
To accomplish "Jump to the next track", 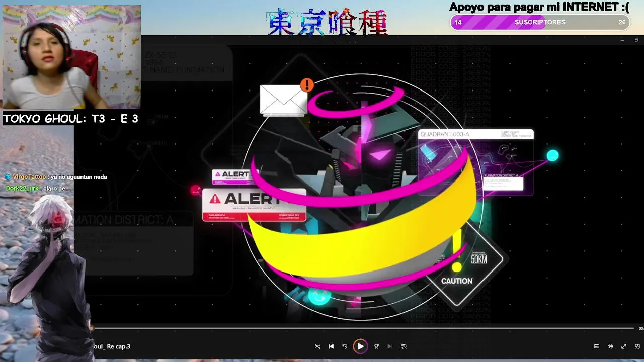I will point(390,346).
